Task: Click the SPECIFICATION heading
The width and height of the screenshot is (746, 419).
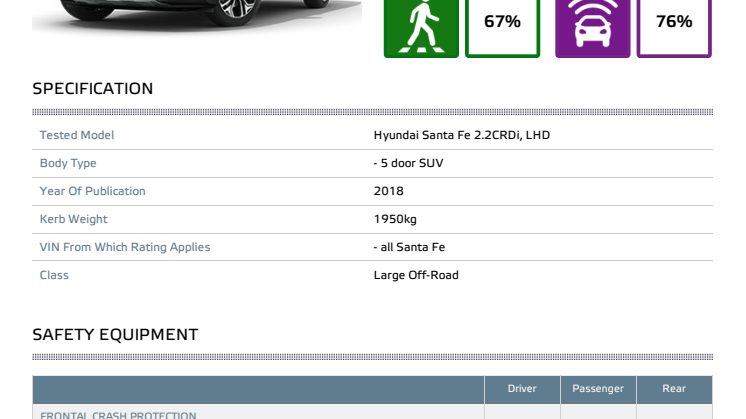Action: coord(93,88)
